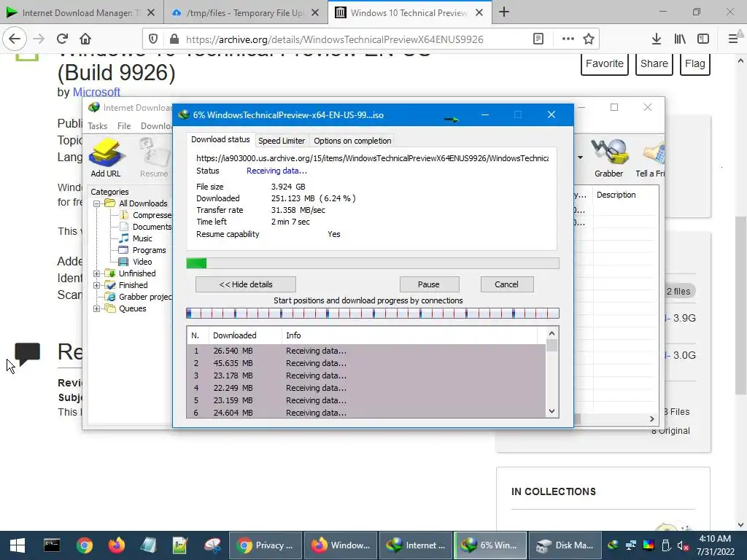Click the IDM list horizontal scroll right arrow
Screen dimensions: 747x560
click(651, 419)
